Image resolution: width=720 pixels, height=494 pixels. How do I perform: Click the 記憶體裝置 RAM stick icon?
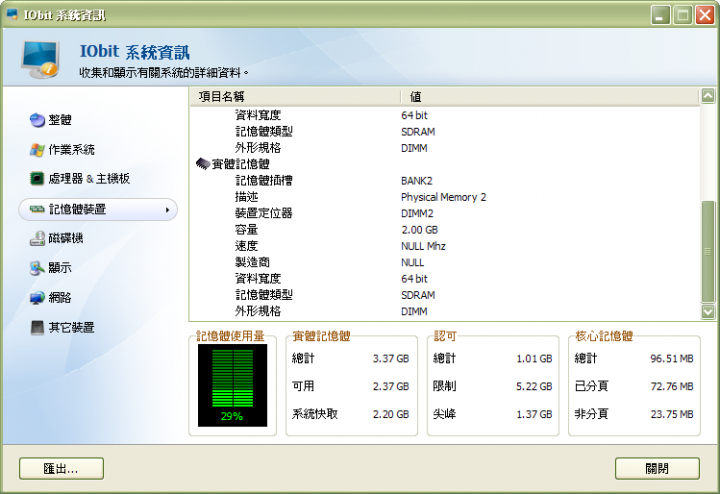tap(37, 209)
